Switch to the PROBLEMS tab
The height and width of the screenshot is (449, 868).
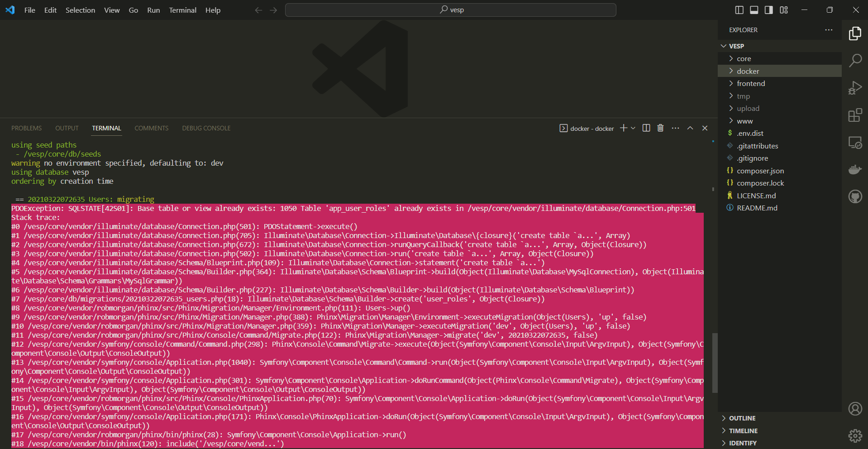pyautogui.click(x=26, y=128)
